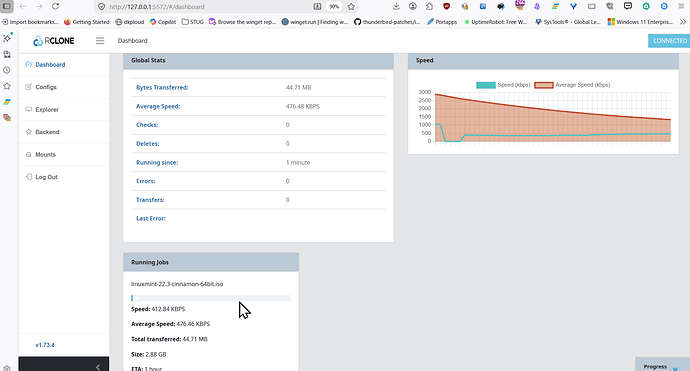Open the Firefox downloads panel
This screenshot has height=371, width=690.
(396, 6)
